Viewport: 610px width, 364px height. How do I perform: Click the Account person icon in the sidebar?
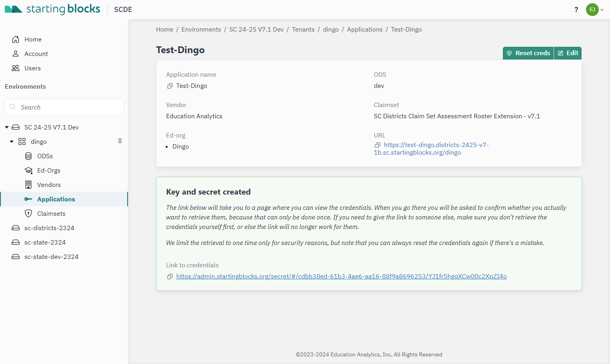pyautogui.click(x=16, y=54)
